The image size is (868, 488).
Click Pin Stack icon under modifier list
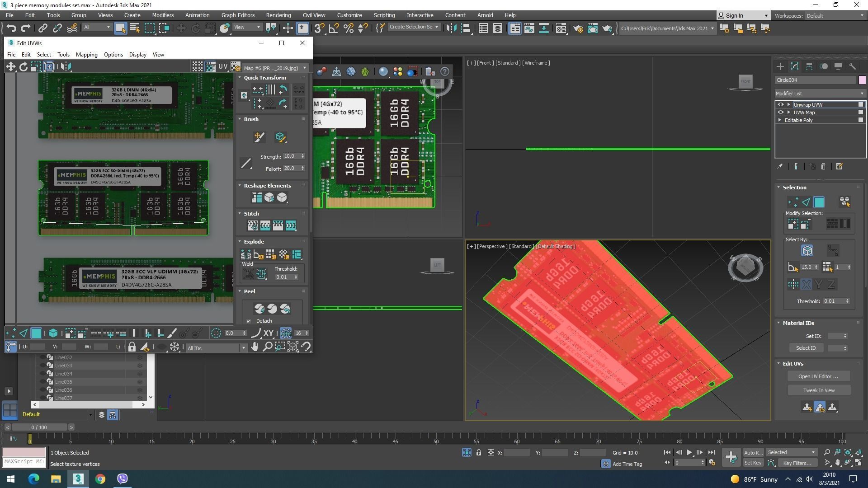coord(780,167)
